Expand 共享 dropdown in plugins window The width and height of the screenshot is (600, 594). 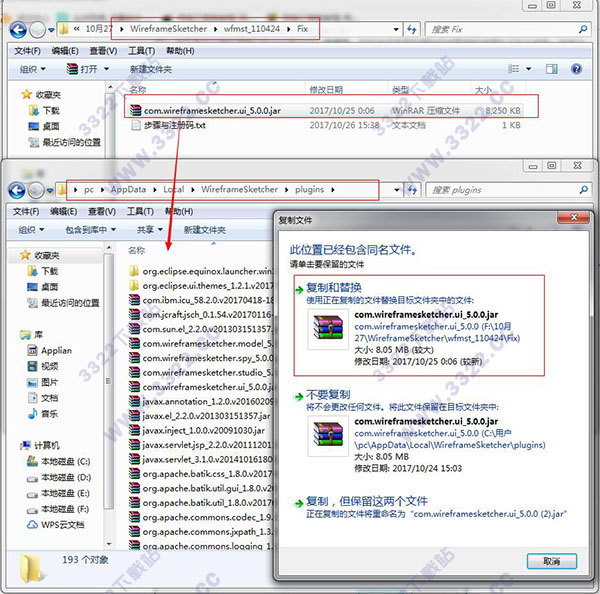coord(150,230)
